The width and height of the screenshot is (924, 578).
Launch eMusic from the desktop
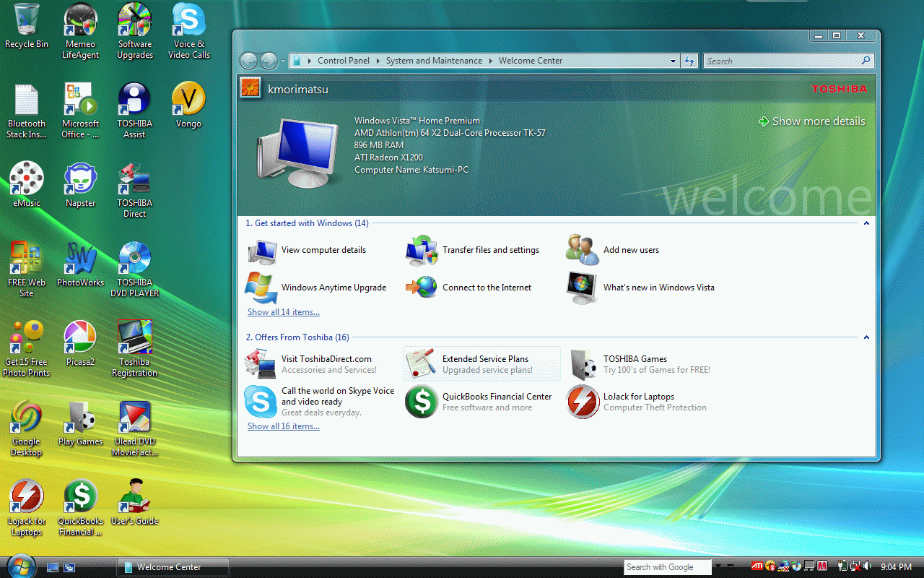pos(27,185)
